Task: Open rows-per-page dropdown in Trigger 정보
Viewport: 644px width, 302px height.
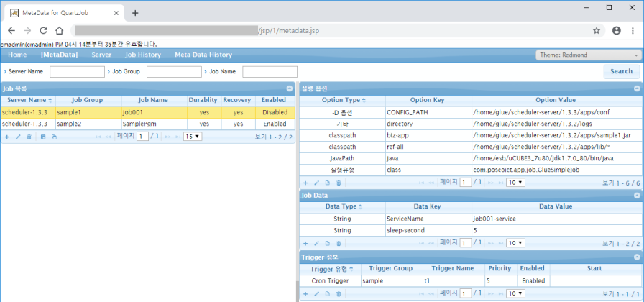Action: (x=515, y=293)
